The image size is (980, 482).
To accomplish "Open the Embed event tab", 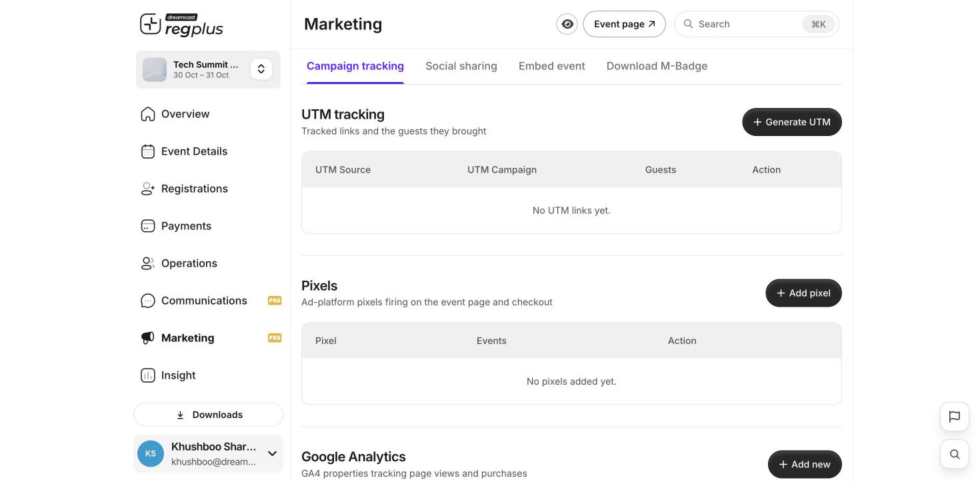I will (x=552, y=66).
